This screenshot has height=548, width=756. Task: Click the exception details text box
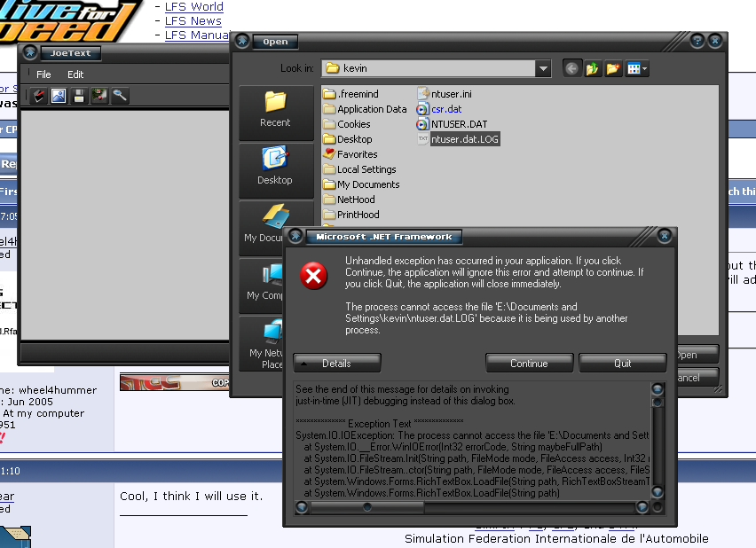(x=472, y=441)
